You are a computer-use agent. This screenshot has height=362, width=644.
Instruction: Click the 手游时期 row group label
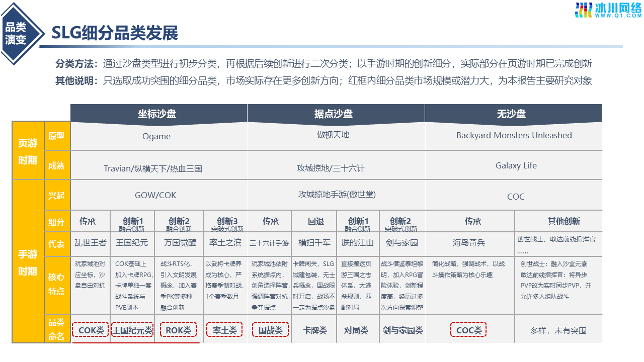click(x=28, y=262)
